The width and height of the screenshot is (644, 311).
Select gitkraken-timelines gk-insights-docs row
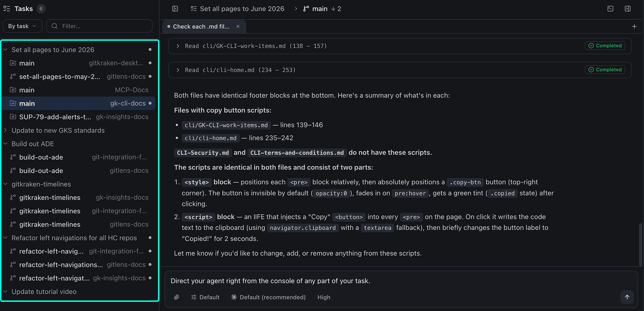coord(78,197)
